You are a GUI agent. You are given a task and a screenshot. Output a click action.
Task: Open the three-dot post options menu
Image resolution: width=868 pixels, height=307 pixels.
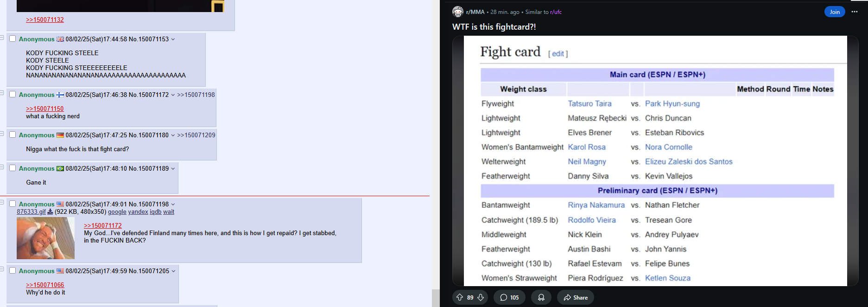pyautogui.click(x=854, y=12)
